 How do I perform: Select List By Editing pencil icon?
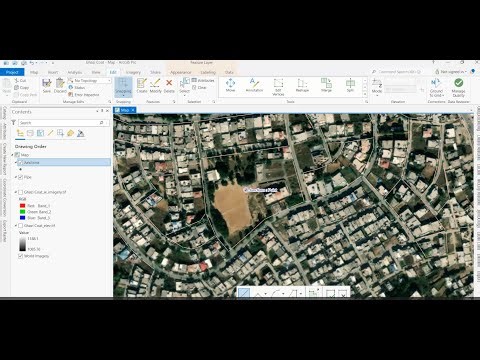50,133
